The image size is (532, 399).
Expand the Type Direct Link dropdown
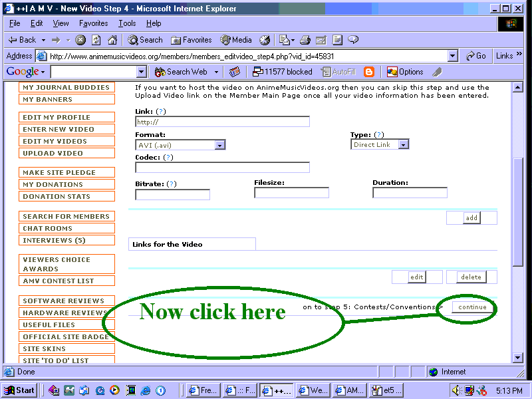tap(403, 144)
